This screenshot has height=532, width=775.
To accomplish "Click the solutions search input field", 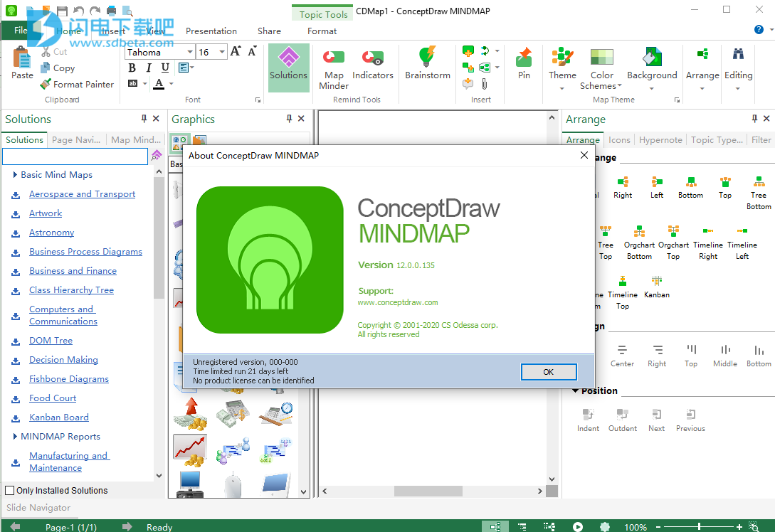I will (x=75, y=156).
